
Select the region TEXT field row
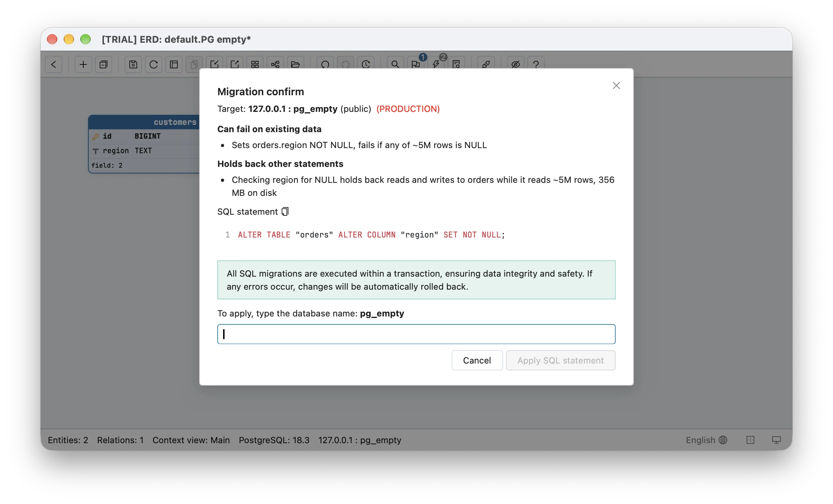144,151
